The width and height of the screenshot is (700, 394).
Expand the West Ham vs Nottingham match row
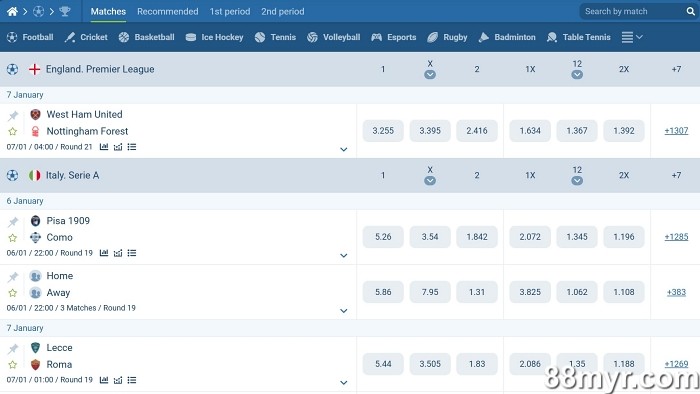tap(343, 149)
